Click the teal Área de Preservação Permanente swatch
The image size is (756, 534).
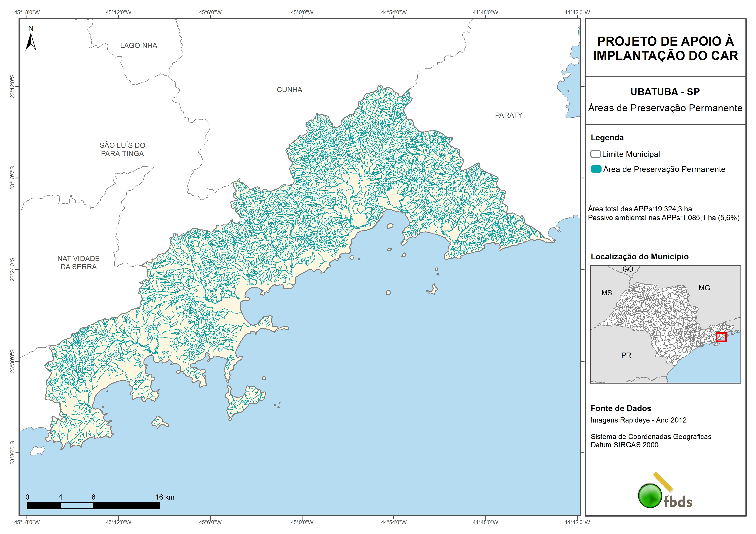click(596, 169)
